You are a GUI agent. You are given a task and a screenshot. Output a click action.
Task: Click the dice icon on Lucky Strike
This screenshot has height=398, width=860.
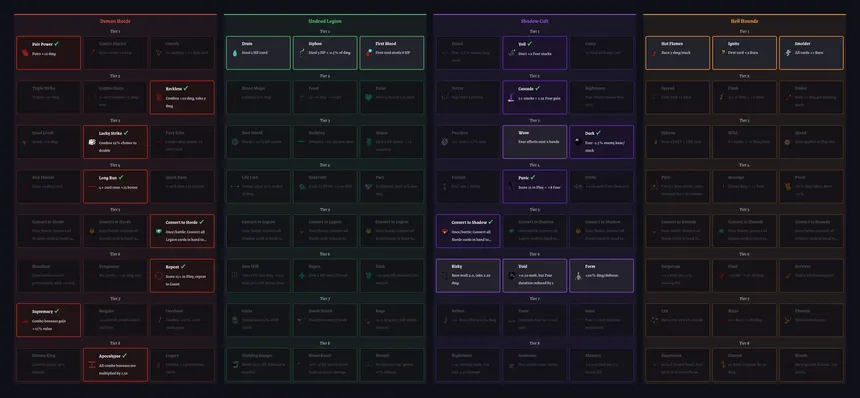[92, 143]
